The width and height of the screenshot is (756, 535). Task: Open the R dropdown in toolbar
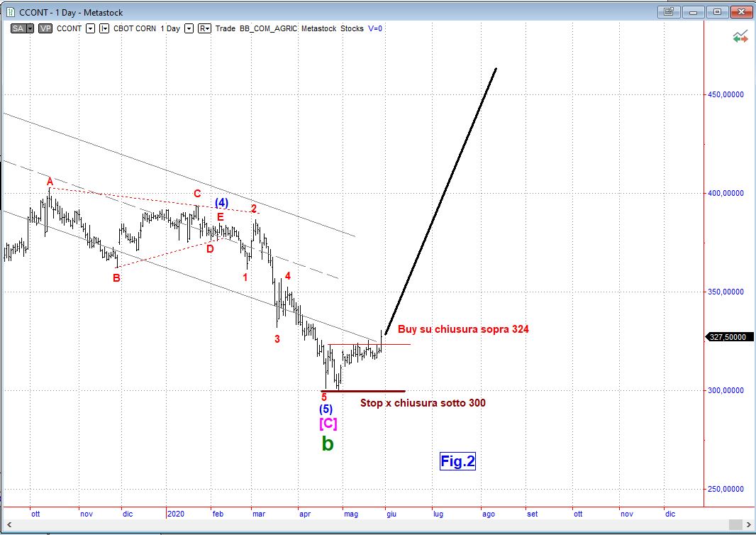click(204, 28)
